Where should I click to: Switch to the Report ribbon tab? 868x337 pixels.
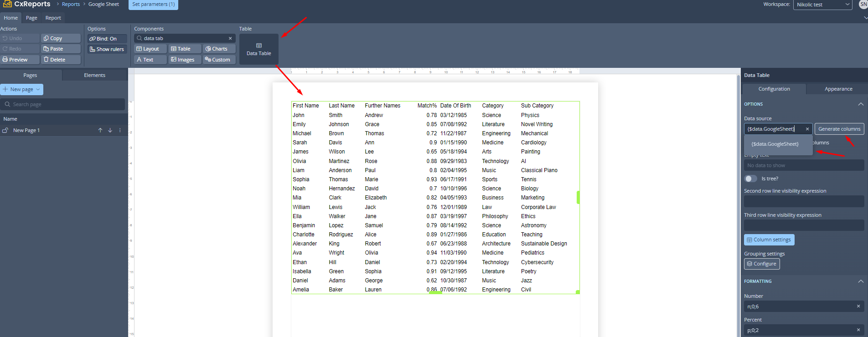(x=53, y=18)
